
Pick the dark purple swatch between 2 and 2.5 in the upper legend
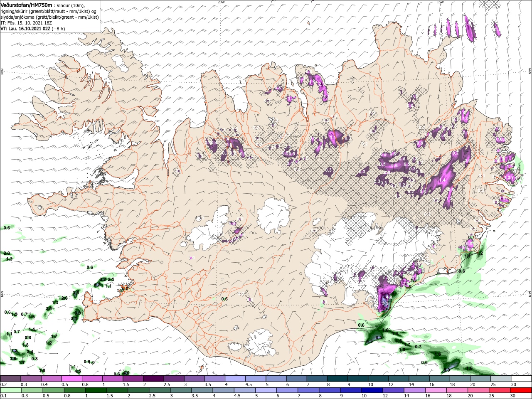[153, 379]
